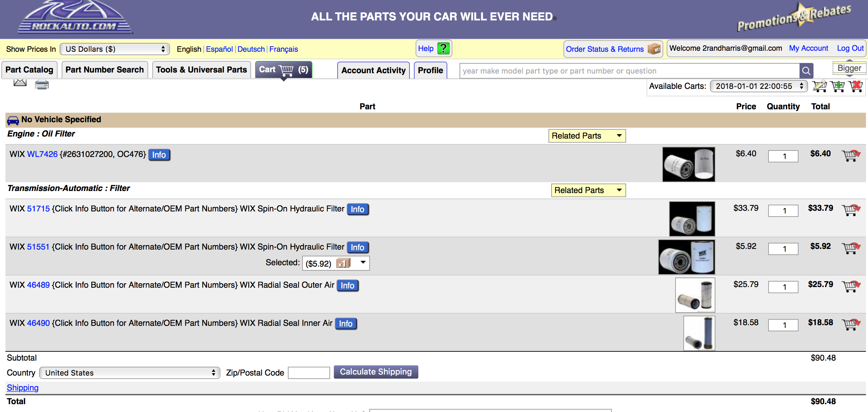This screenshot has width=868, height=412.
Task: Click Info button for WIX 46490
Action: tap(346, 324)
